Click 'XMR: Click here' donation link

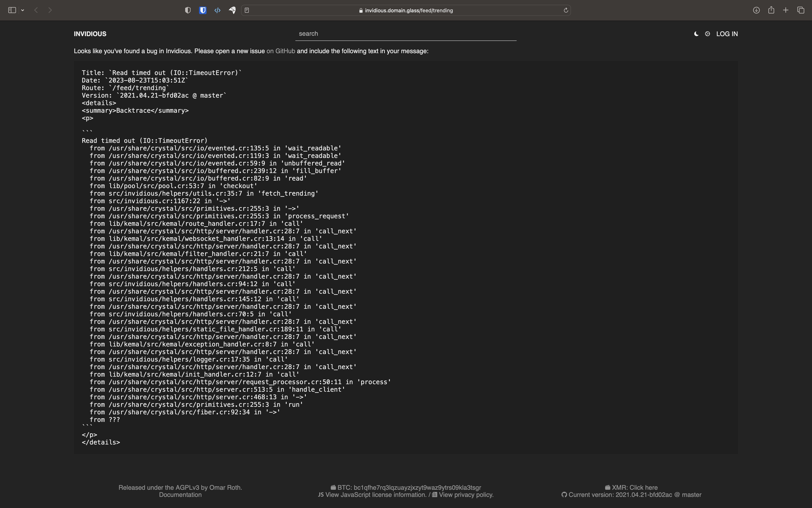[631, 488]
